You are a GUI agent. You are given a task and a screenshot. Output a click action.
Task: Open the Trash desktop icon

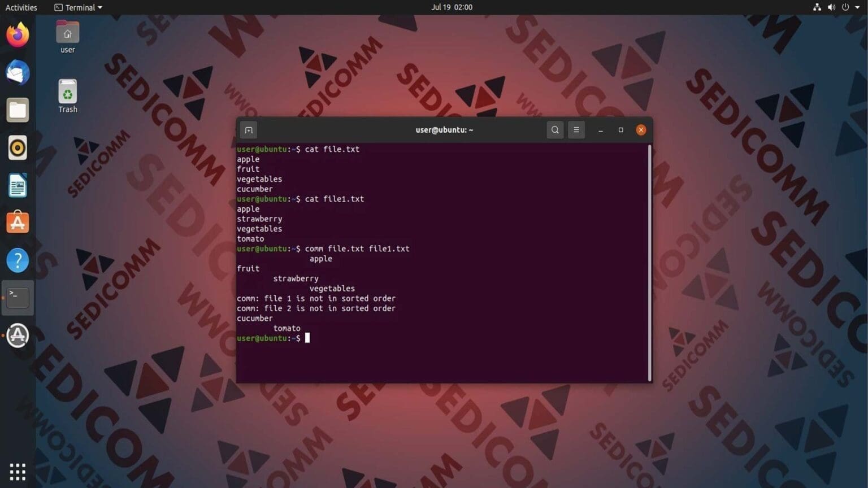(68, 96)
